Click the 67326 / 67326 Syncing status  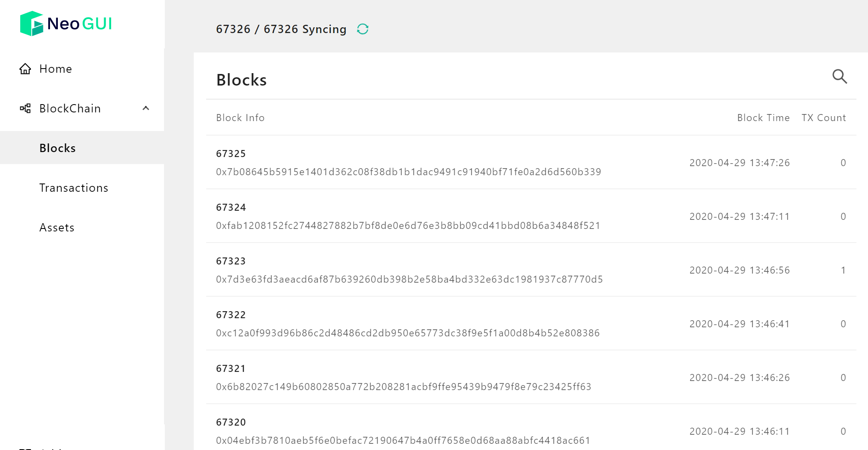click(x=281, y=29)
